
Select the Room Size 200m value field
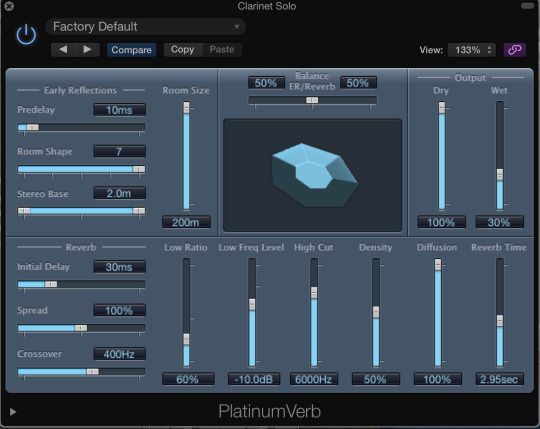(186, 222)
